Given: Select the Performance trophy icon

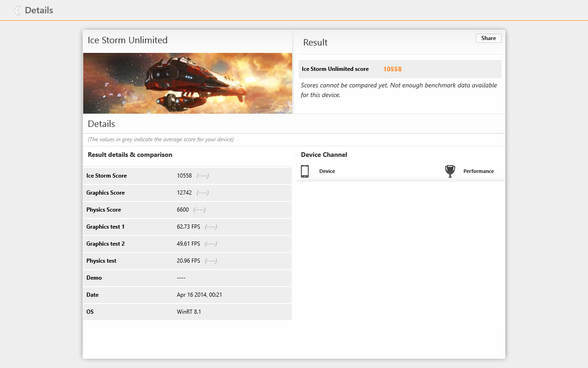Looking at the screenshot, I should (x=450, y=171).
